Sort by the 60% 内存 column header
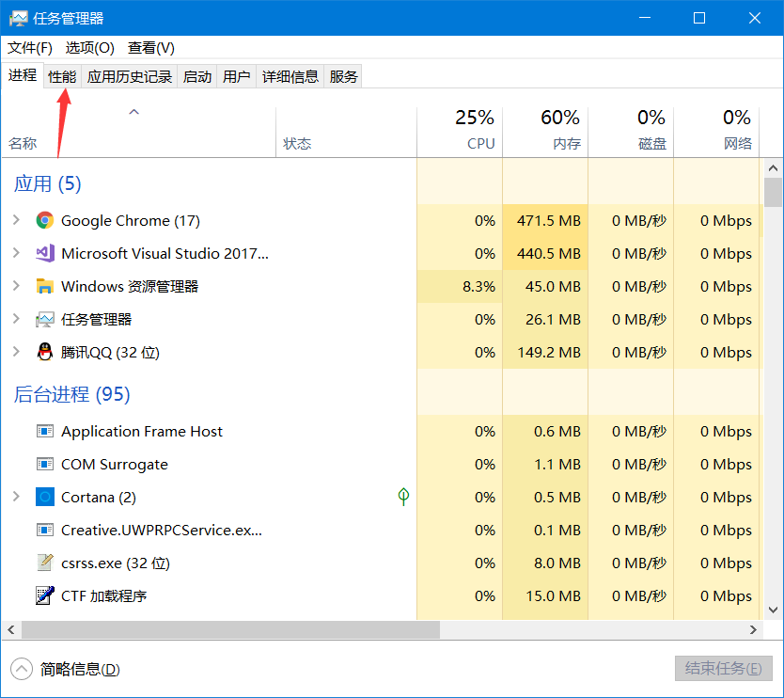Image resolution: width=784 pixels, height=698 pixels. coord(545,132)
